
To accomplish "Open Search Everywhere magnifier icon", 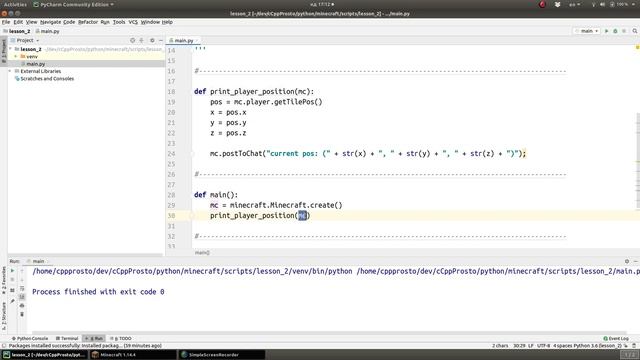I will coord(635,31).
